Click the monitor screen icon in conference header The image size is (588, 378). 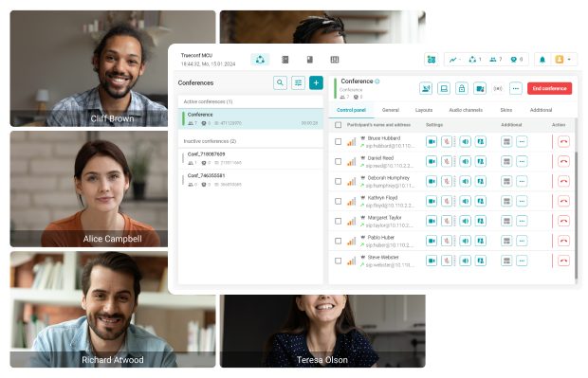point(444,88)
